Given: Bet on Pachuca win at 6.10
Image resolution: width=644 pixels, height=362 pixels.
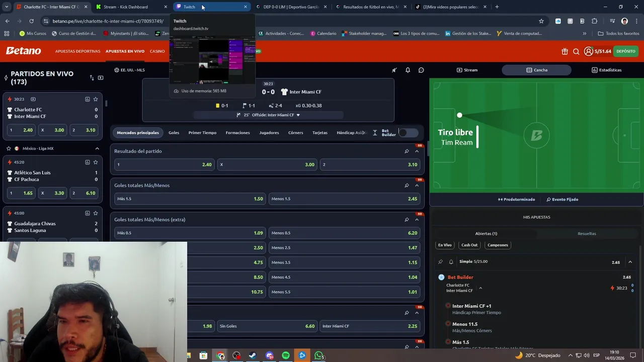Looking at the screenshot, I should [84, 193].
